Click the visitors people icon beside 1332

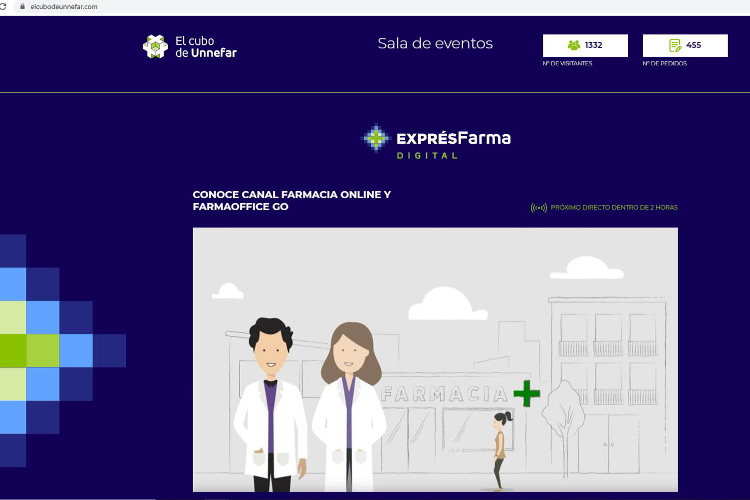pos(574,45)
